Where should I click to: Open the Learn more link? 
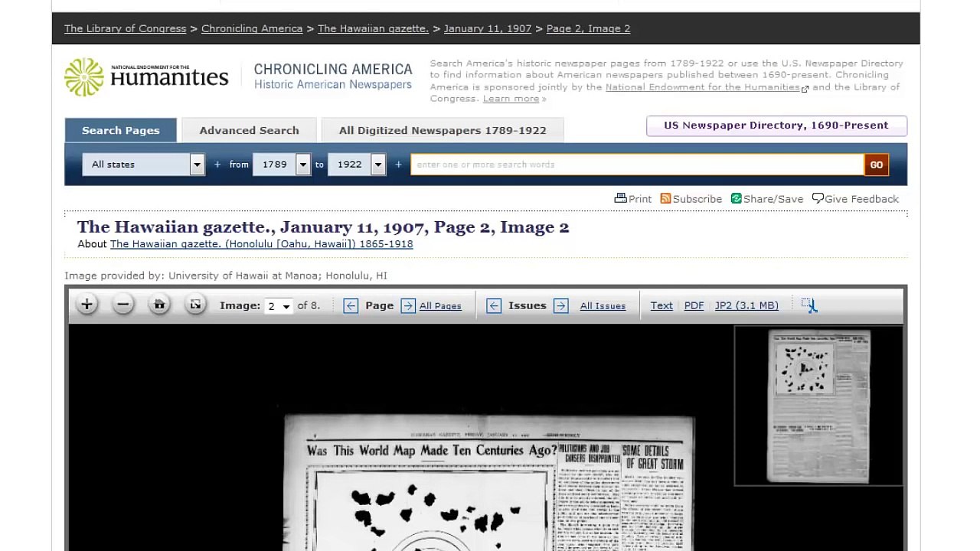tap(511, 99)
